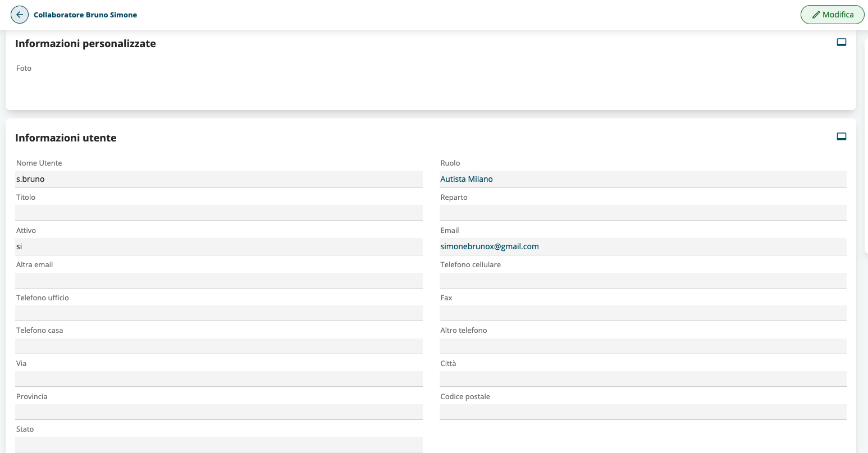Open the simonebrunox@gmail.com email link
The width and height of the screenshot is (868, 453).
point(490,246)
